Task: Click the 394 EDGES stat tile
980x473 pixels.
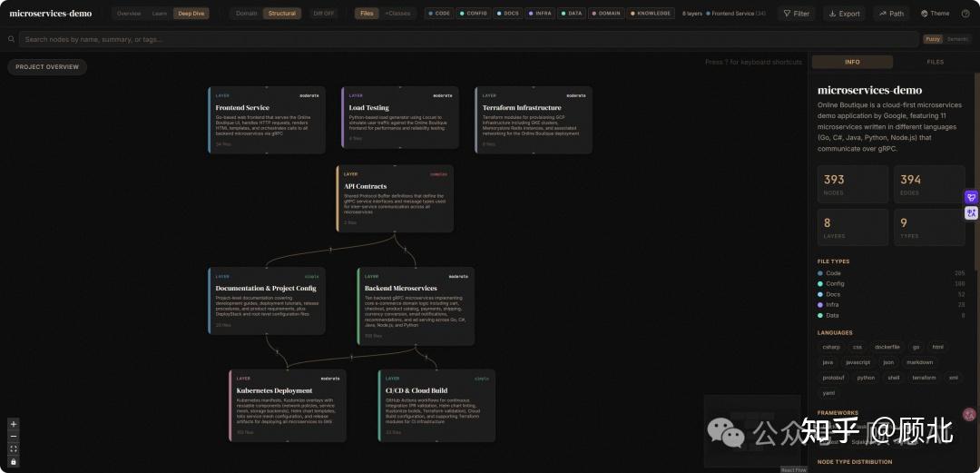Action: pyautogui.click(x=929, y=184)
